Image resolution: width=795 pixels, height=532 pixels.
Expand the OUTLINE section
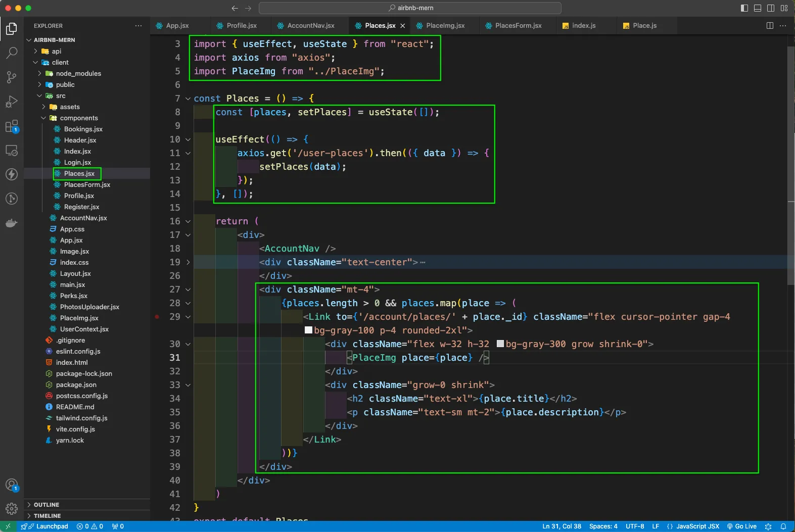click(x=87, y=505)
